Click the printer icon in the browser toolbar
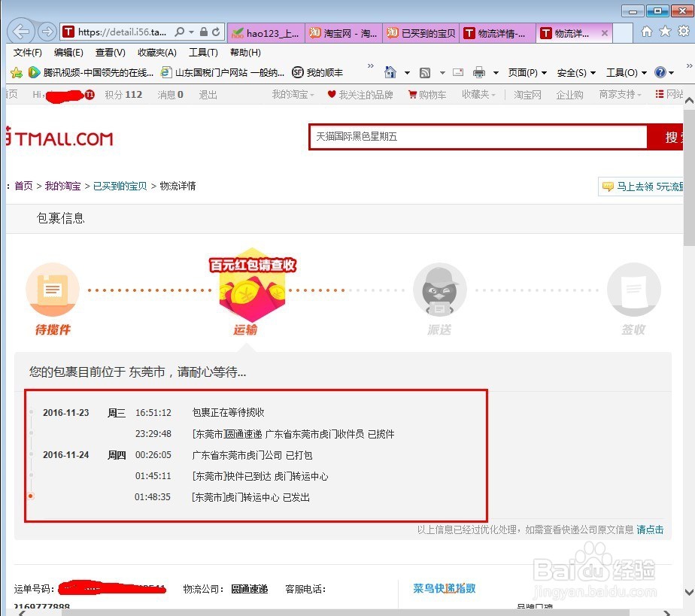Image resolution: width=695 pixels, height=616 pixels. click(480, 72)
